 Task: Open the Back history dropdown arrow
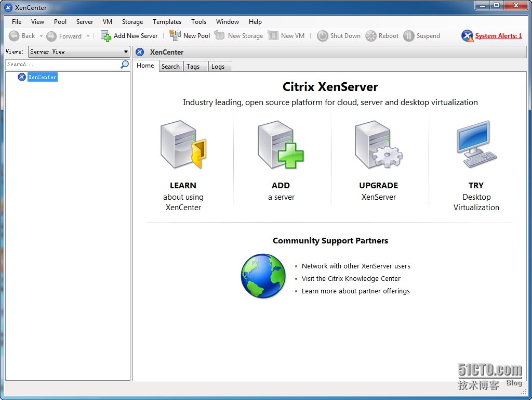(x=41, y=36)
